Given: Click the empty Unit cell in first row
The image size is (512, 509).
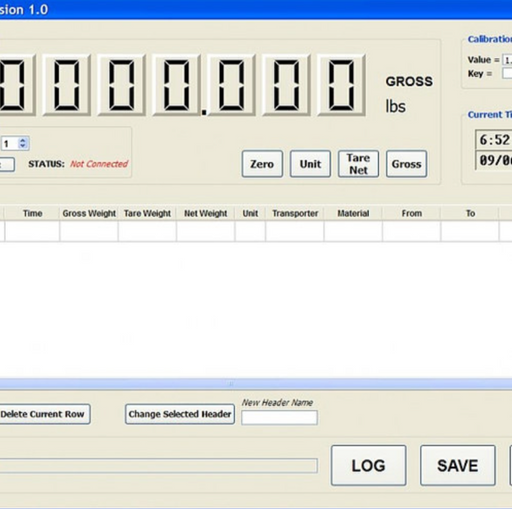Looking at the screenshot, I should tap(250, 231).
